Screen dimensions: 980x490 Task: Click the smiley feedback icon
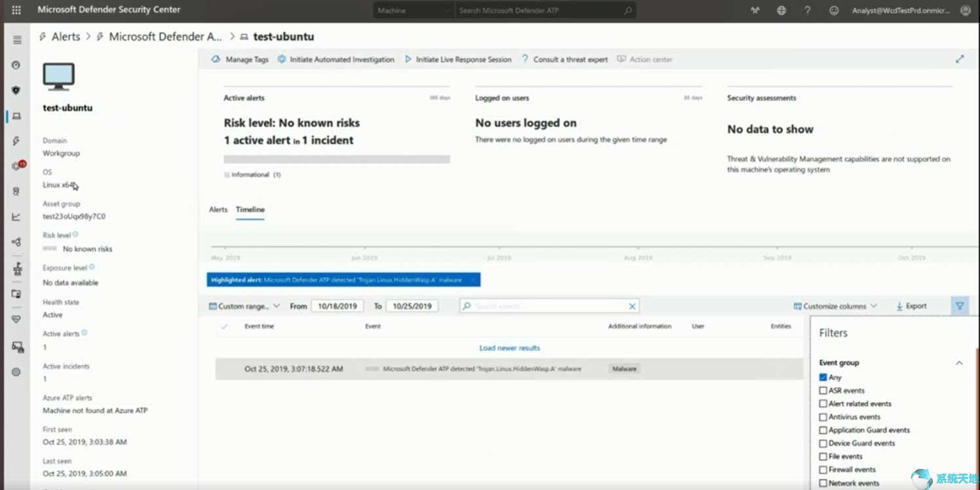(834, 10)
